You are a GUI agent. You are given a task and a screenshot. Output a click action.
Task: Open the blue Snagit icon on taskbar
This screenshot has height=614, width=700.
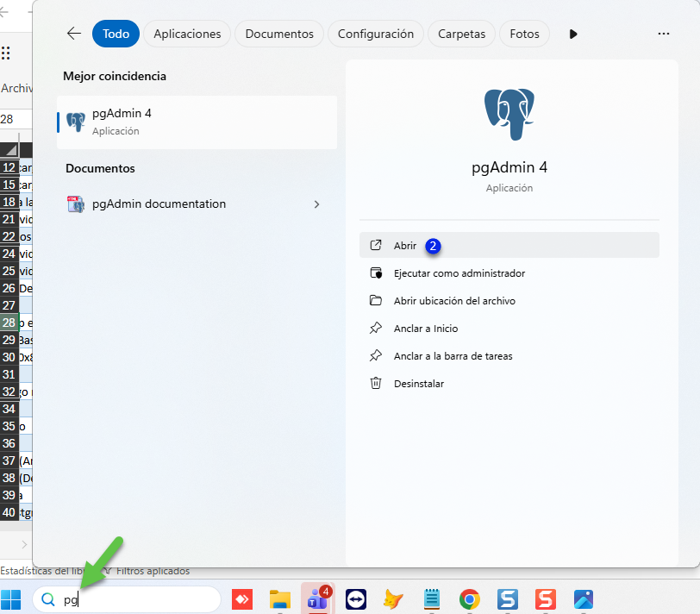click(508, 599)
